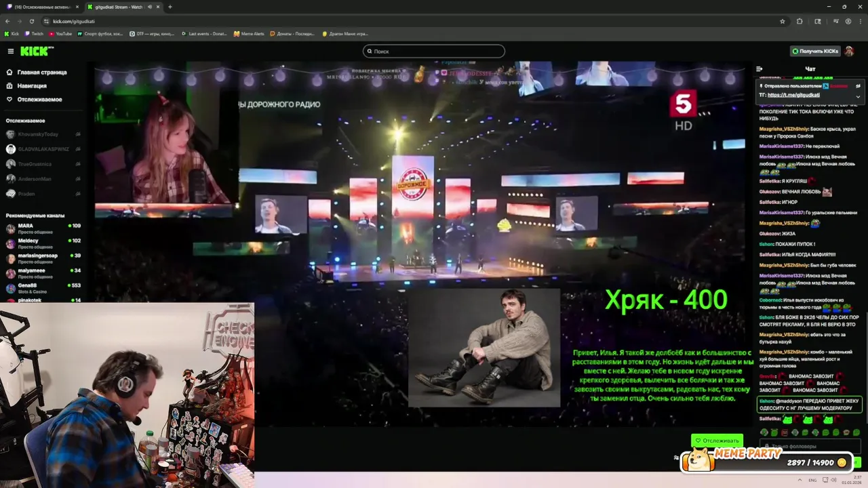
Task: Open recommended channel mariasingersoap
Action: [42, 258]
